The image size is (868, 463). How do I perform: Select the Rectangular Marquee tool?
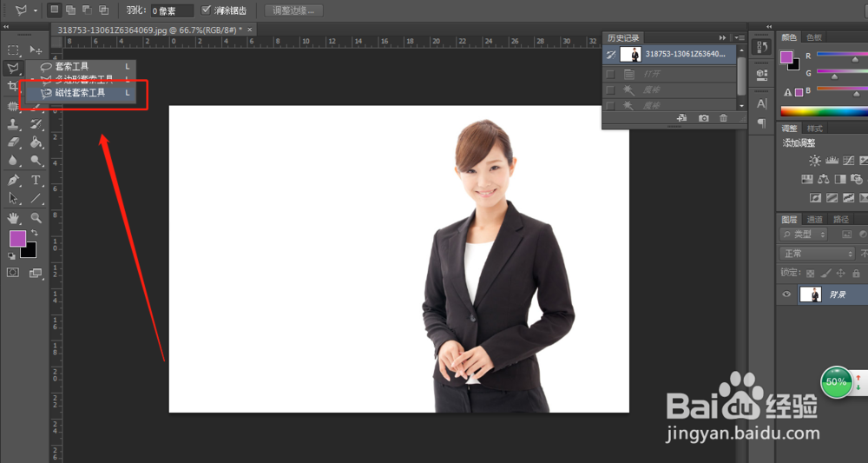(13, 50)
